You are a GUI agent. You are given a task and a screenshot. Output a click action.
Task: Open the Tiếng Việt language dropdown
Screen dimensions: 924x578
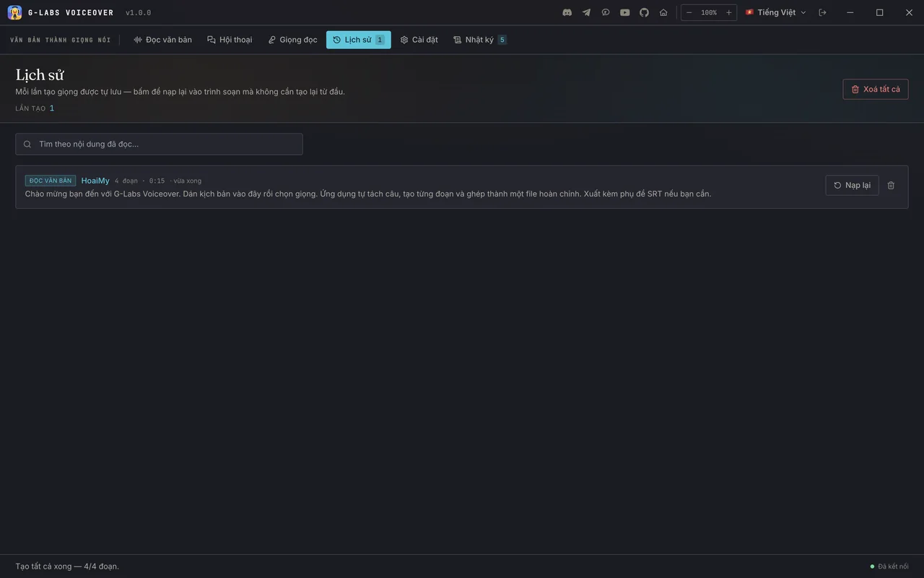[776, 12]
